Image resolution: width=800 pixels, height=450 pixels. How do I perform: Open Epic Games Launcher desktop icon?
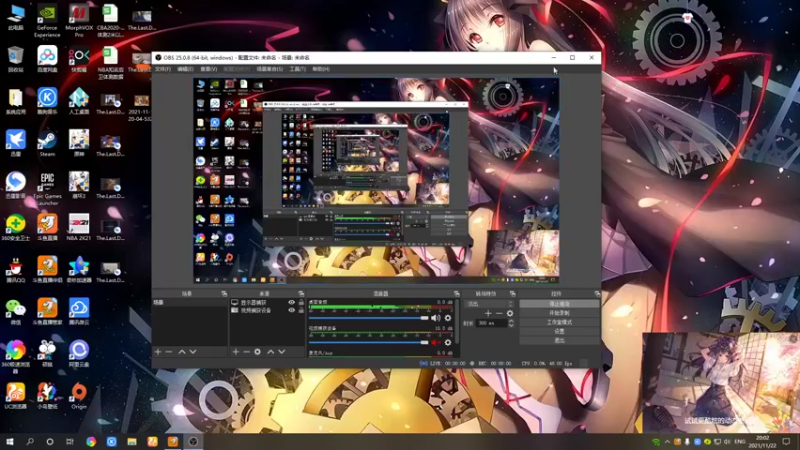[x=47, y=188]
